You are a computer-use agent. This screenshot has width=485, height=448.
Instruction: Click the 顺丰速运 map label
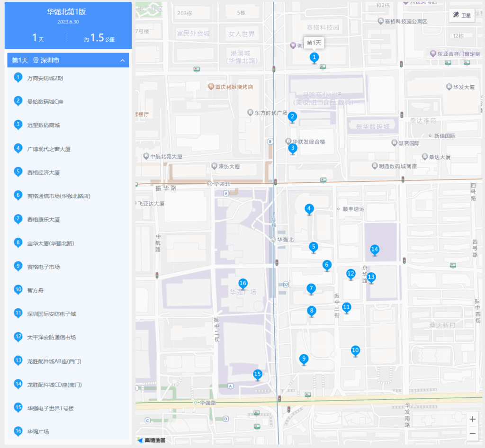[x=353, y=209]
